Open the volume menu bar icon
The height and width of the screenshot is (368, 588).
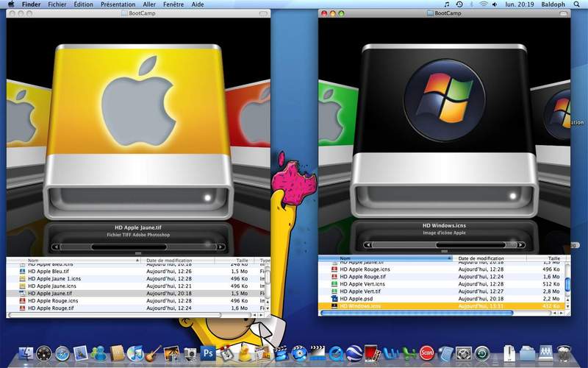495,4
